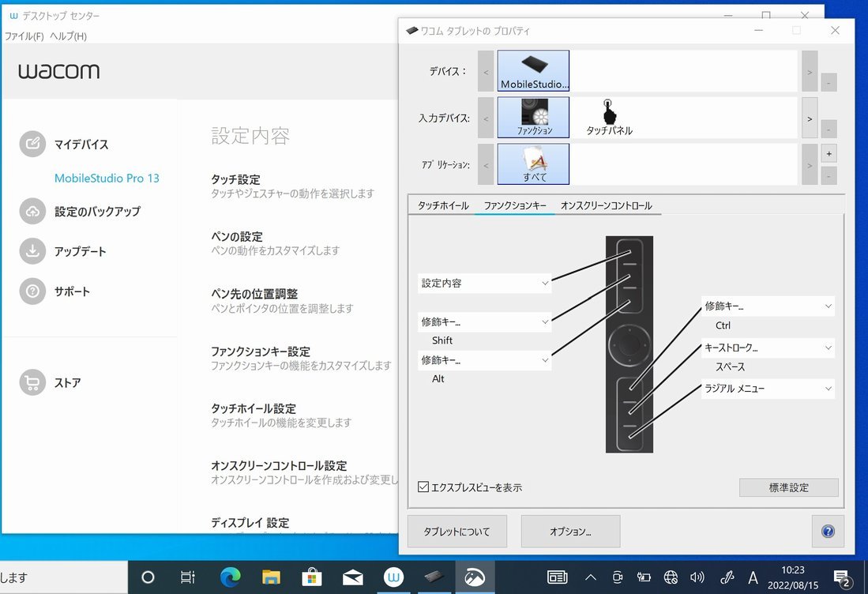
Task: Select the タッチパネル input device icon
Action: point(609,118)
